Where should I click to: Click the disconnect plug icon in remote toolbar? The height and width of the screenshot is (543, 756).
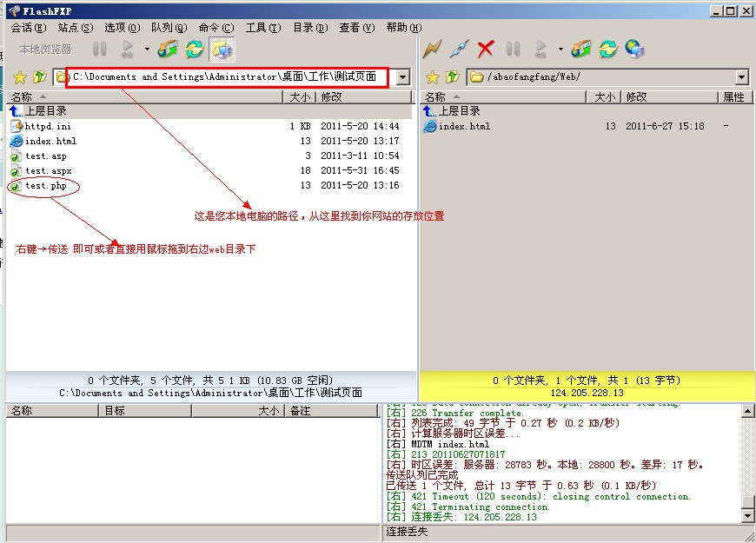pyautogui.click(x=459, y=49)
